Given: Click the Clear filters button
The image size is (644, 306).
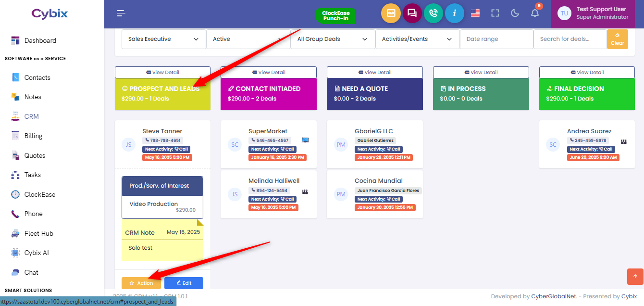Looking at the screenshot, I should (618, 39).
